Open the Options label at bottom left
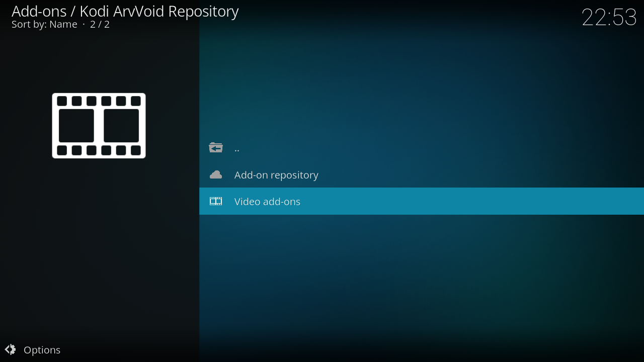Image resolution: width=644 pixels, height=362 pixels. 42,350
